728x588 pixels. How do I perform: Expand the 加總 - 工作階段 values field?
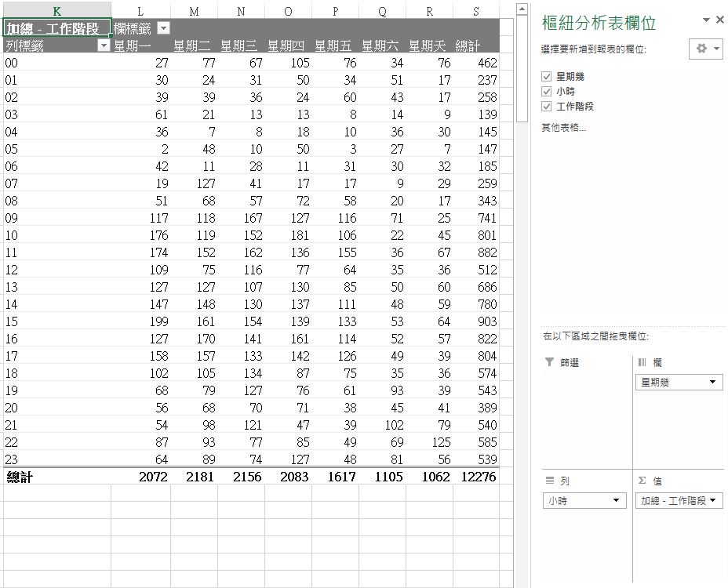(712, 500)
